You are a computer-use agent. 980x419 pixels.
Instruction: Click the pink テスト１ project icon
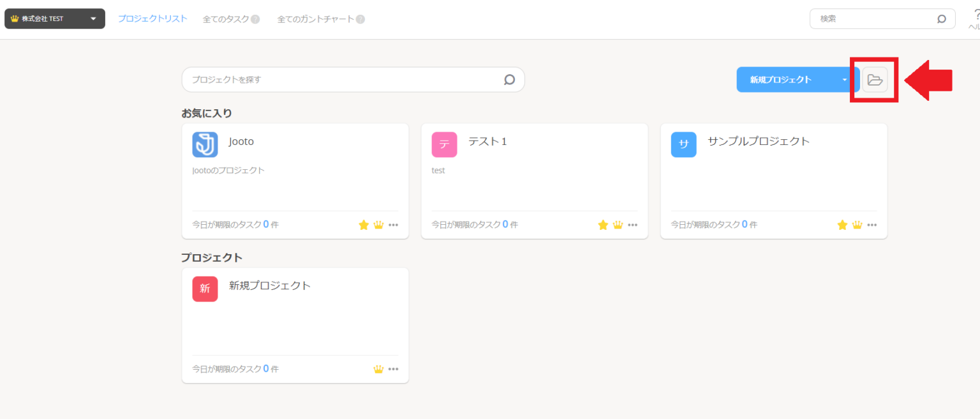coord(444,144)
